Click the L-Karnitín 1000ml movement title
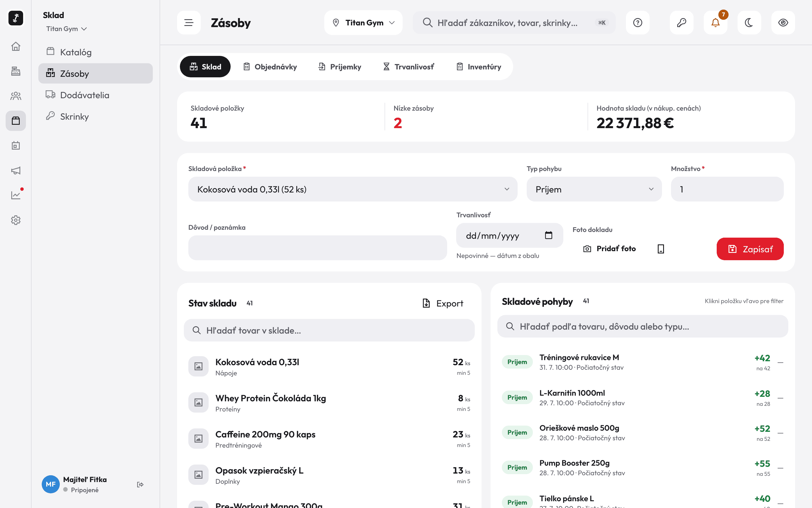This screenshot has width=812, height=508. [572, 393]
